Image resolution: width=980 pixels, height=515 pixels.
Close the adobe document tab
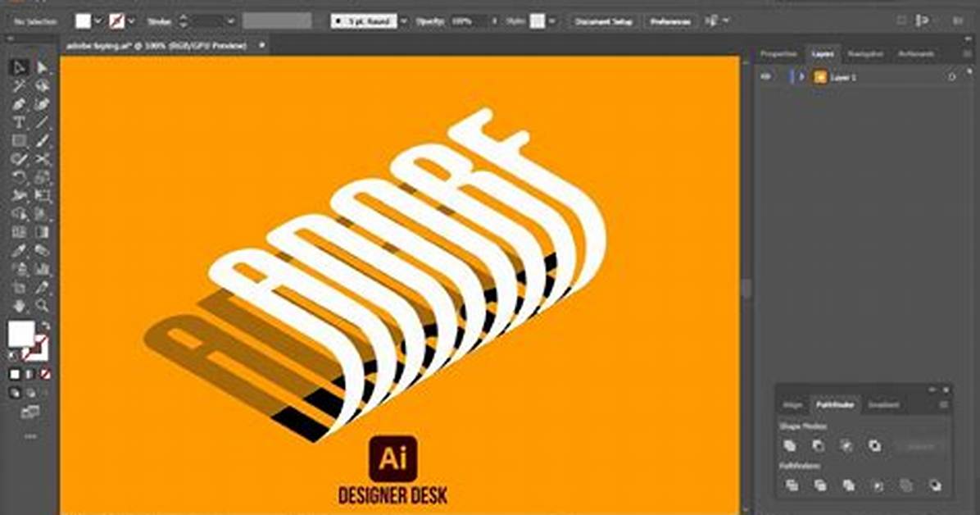(262, 45)
